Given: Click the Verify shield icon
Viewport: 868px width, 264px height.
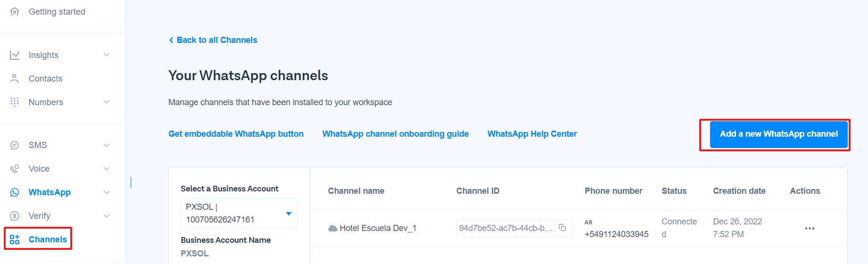Looking at the screenshot, I should click(15, 216).
